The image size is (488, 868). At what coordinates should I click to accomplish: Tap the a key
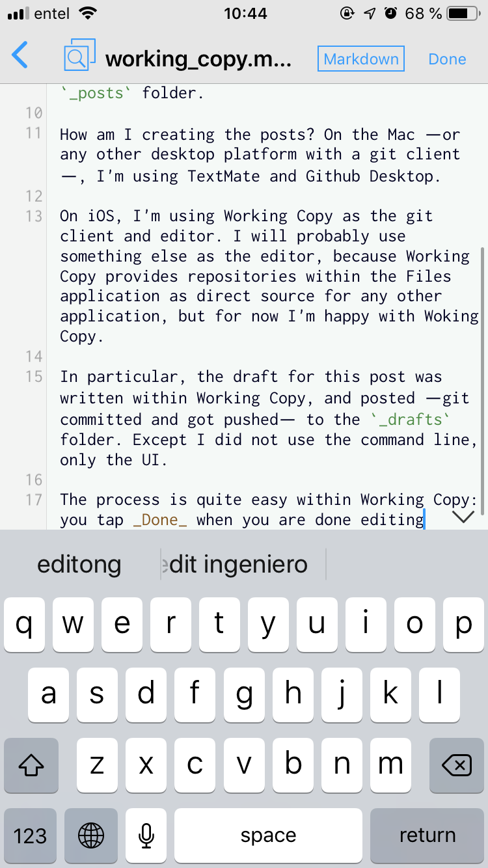click(x=49, y=696)
